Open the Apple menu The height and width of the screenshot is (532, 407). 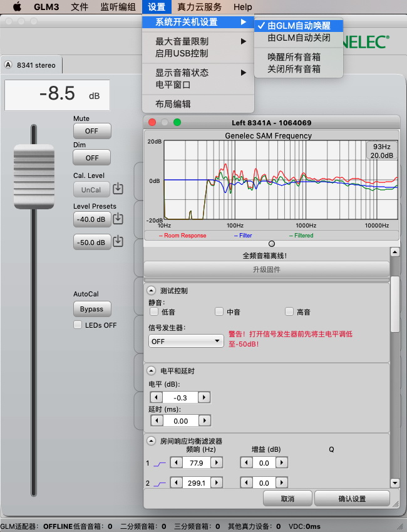pyautogui.click(x=17, y=6)
